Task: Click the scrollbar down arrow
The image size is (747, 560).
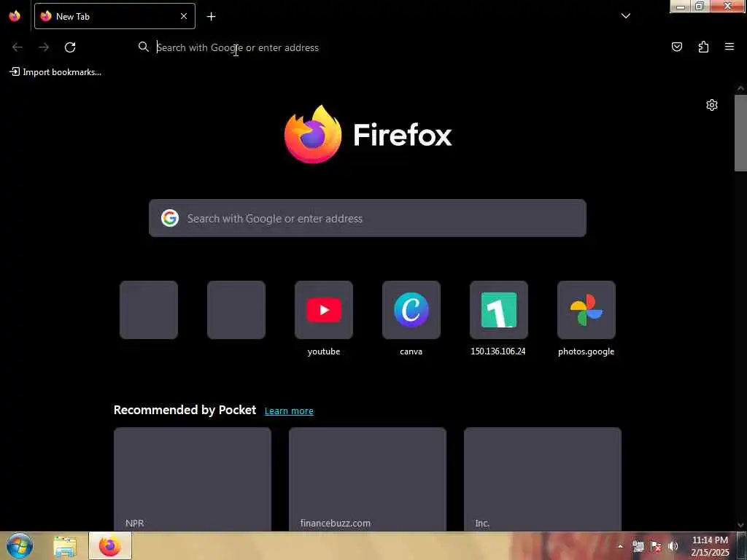Action: 740,525
